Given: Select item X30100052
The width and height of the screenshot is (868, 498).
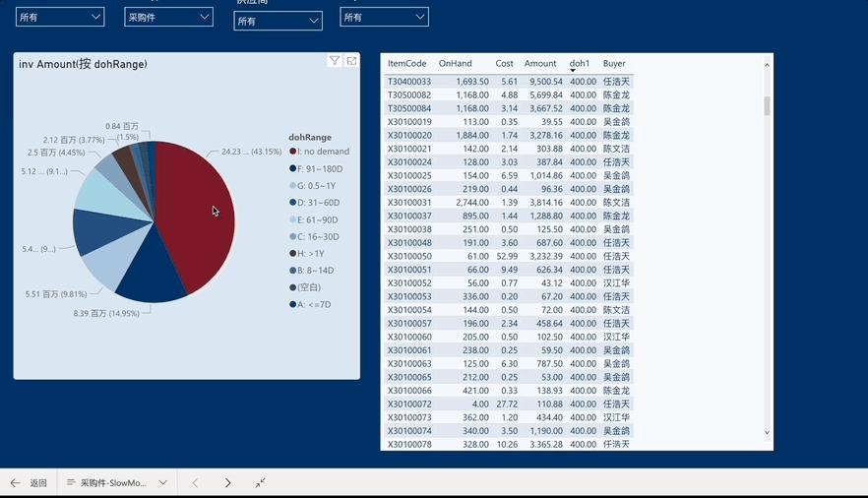Looking at the screenshot, I should [409, 282].
